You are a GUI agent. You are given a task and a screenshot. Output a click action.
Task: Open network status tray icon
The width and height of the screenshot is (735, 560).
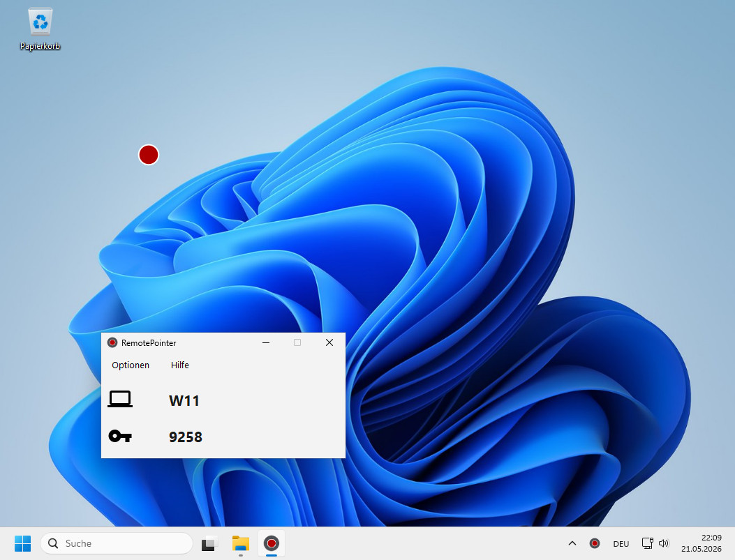coord(647,544)
